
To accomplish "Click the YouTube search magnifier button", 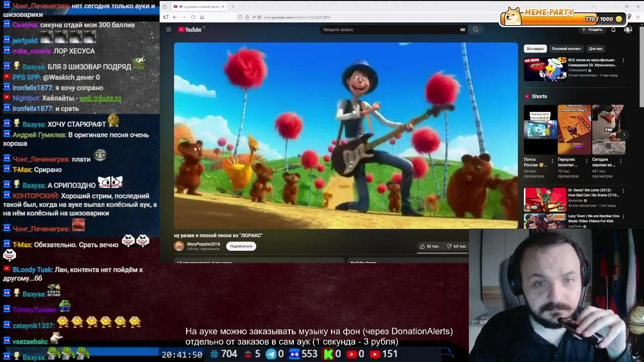I will pyautogui.click(x=475, y=30).
